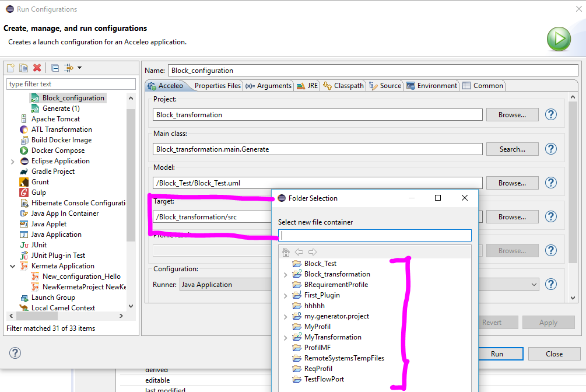Expand the Block_transformation folder
The height and width of the screenshot is (392, 586).
pos(286,275)
